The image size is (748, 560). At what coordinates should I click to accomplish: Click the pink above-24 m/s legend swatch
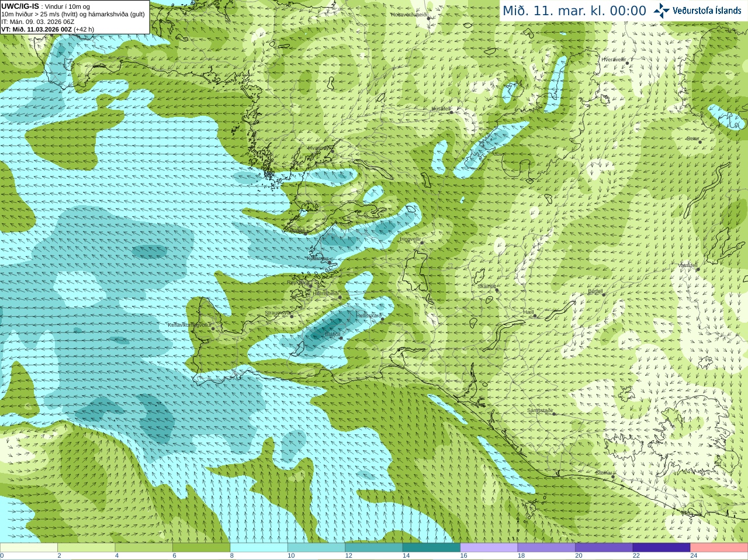tap(719, 548)
